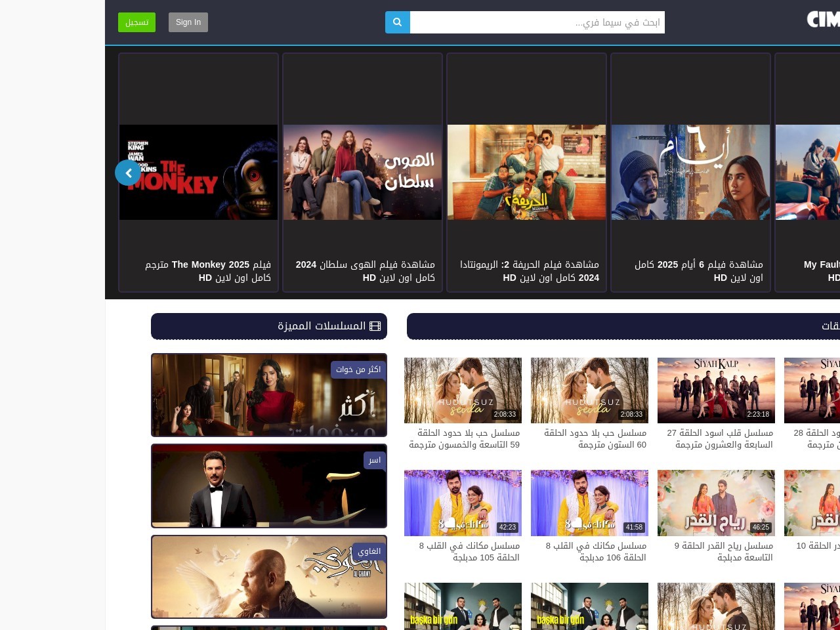Open The Monkey 2025 movie poster
This screenshot has width=840, height=630.
click(x=199, y=173)
